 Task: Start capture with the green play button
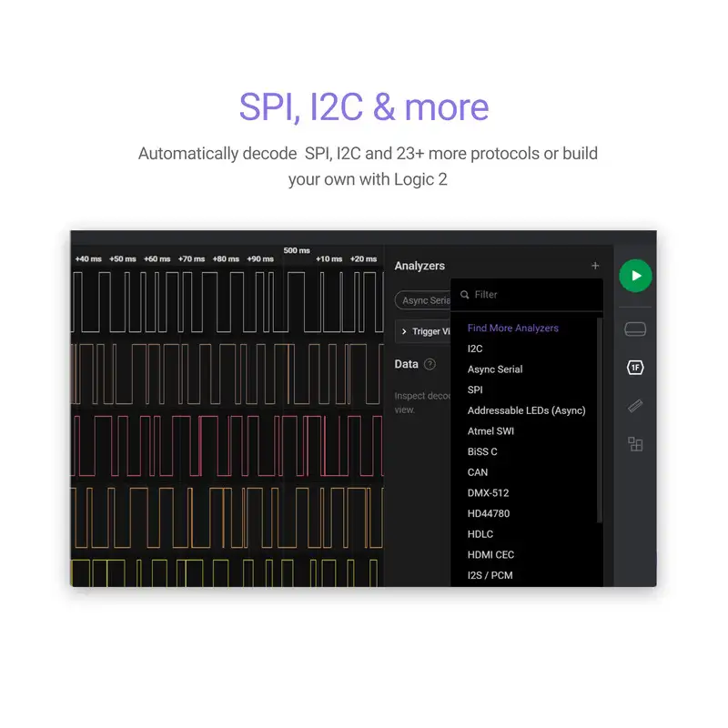(635, 276)
